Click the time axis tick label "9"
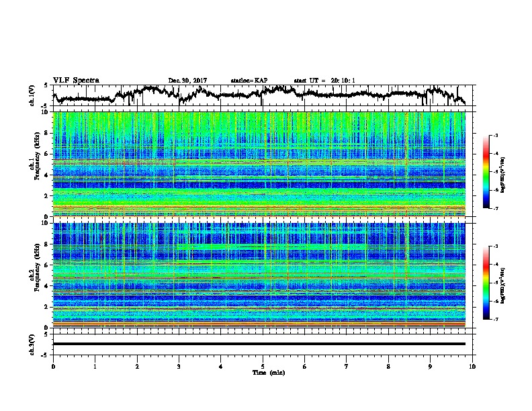 click(x=430, y=367)
